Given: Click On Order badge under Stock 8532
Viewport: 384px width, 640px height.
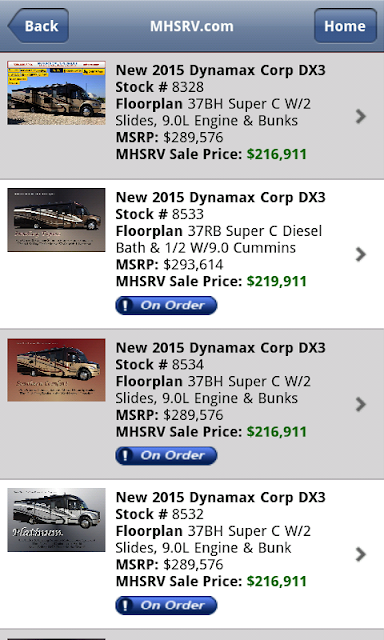Looking at the screenshot, I should tap(166, 605).
